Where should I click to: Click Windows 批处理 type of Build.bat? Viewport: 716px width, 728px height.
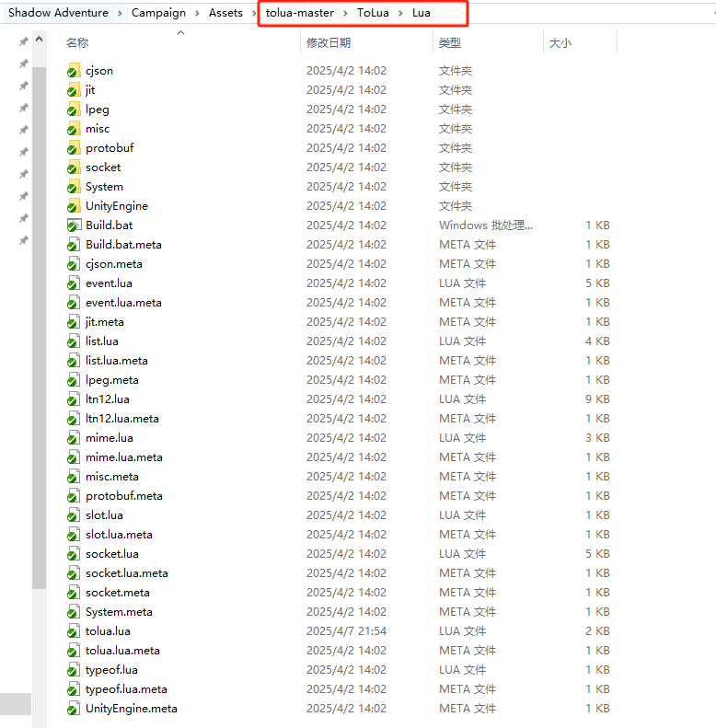click(486, 225)
